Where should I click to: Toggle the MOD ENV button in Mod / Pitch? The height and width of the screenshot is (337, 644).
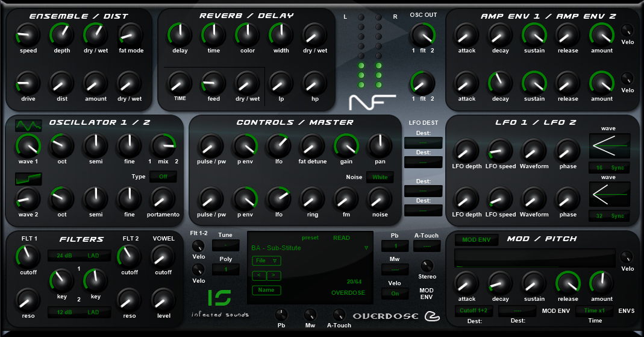[477, 239]
